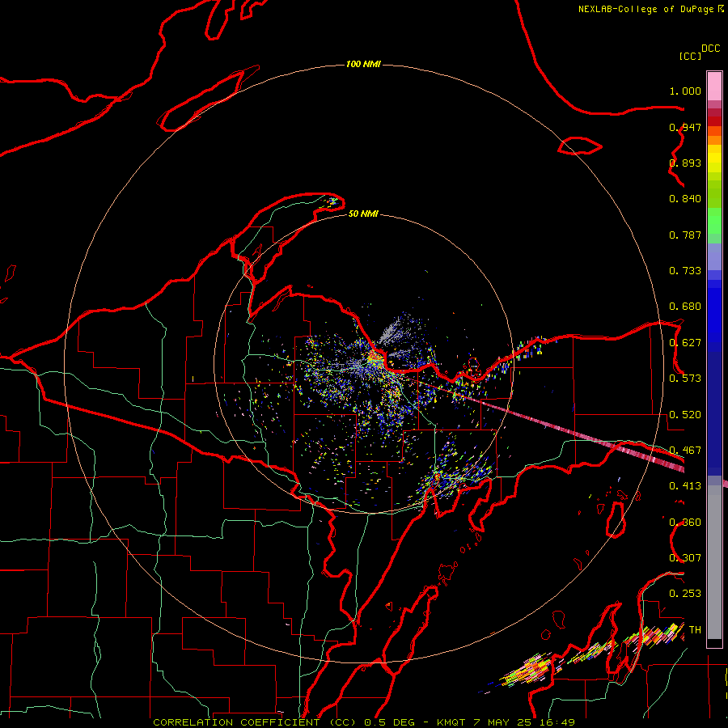The height and width of the screenshot is (728, 728).
Task: Click the TH threshold label in legend
Action: [x=695, y=630]
